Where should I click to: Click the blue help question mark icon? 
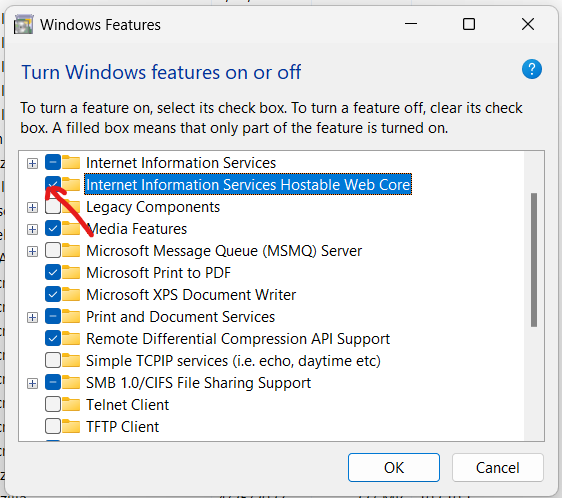(x=532, y=69)
